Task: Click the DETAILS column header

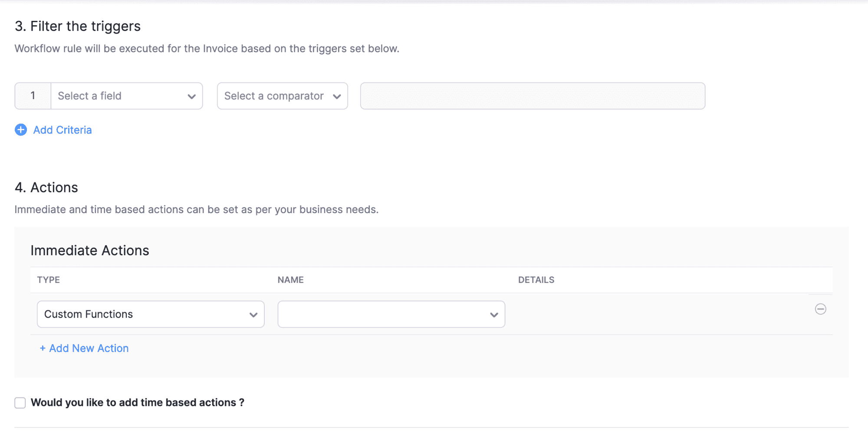Action: tap(536, 280)
